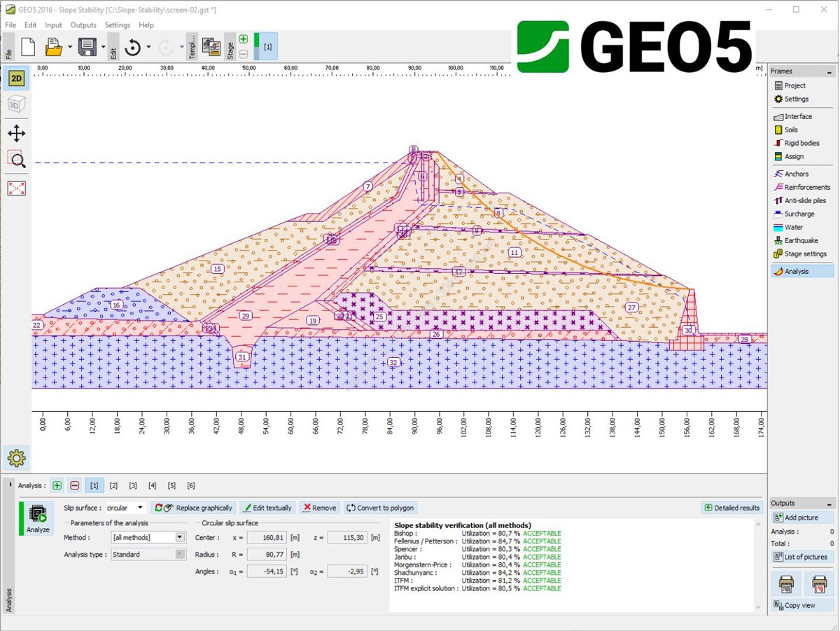
Task: Click the fit-to-window extents icon
Action: tap(16, 188)
